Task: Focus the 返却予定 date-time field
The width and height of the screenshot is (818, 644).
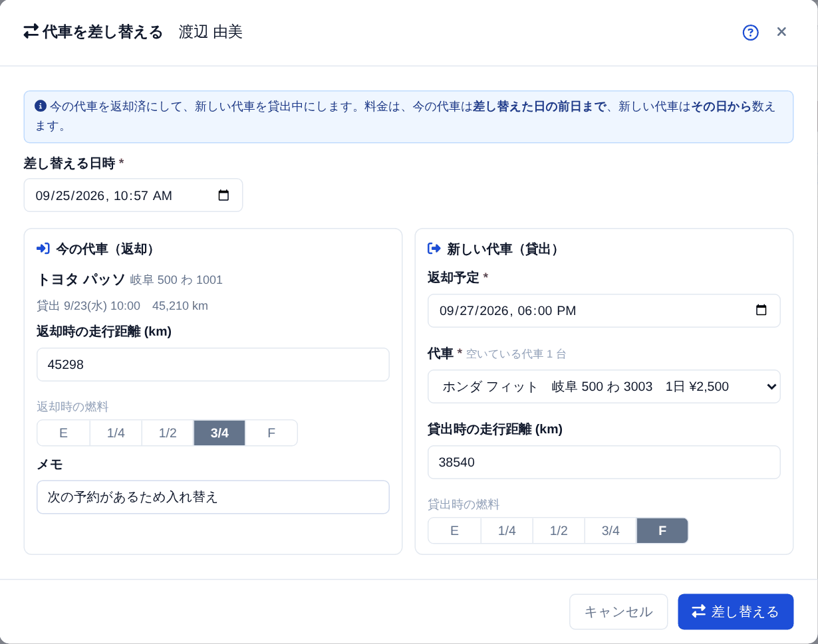Action: (604, 310)
